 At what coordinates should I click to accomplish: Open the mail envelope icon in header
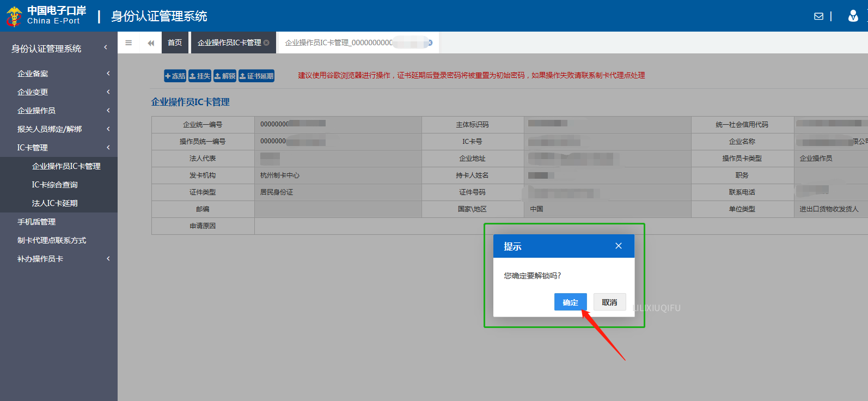click(x=818, y=16)
